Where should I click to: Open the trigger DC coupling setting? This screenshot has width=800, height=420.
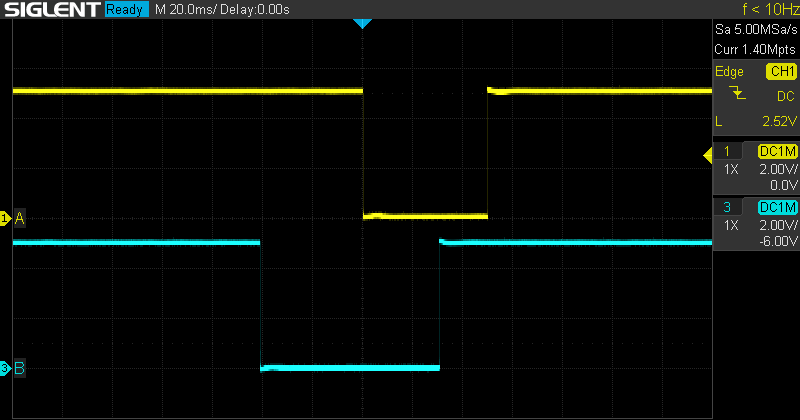(786, 96)
